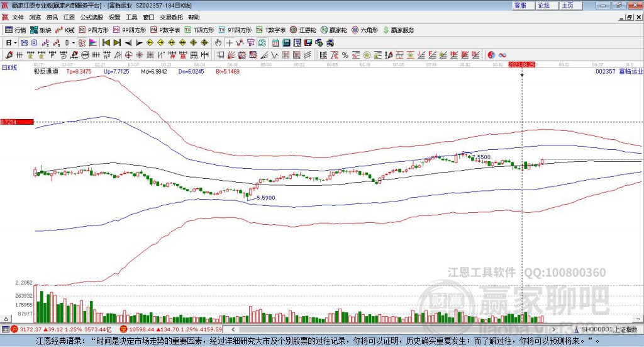Image resolution: width=644 pixels, height=347 pixels.
Task: Open the 交易委托 menu
Action: coord(171,17)
